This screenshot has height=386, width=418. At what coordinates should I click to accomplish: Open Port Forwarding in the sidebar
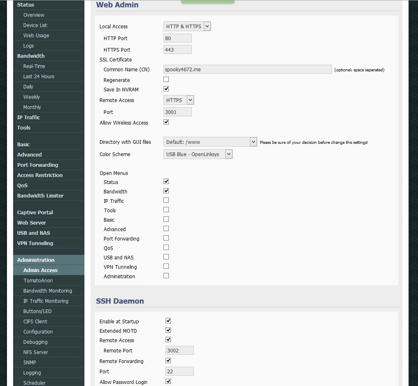click(38, 165)
